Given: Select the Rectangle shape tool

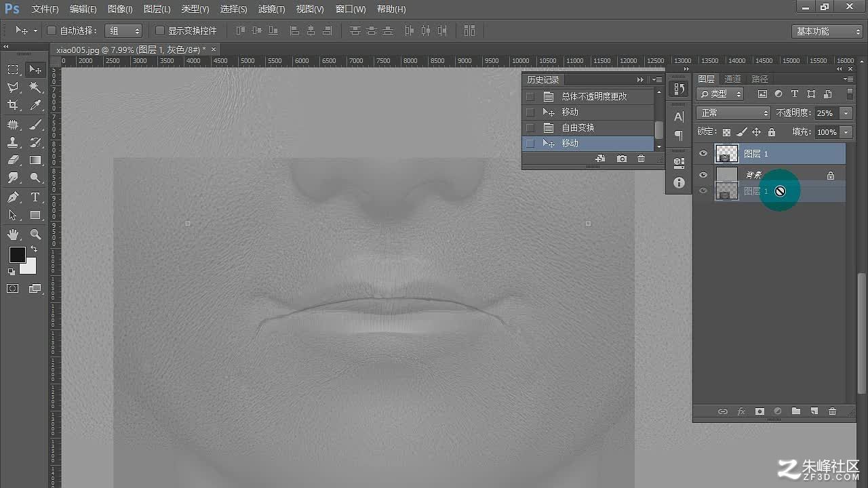Looking at the screenshot, I should tap(35, 215).
